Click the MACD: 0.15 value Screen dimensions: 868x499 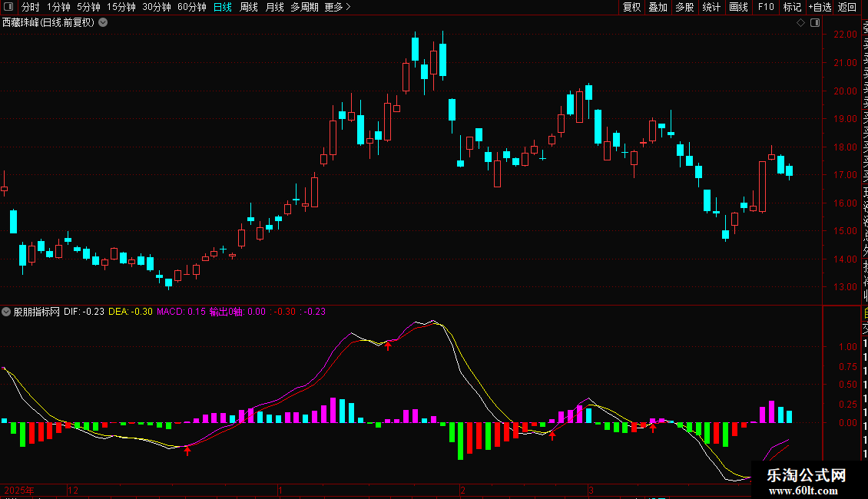181,312
